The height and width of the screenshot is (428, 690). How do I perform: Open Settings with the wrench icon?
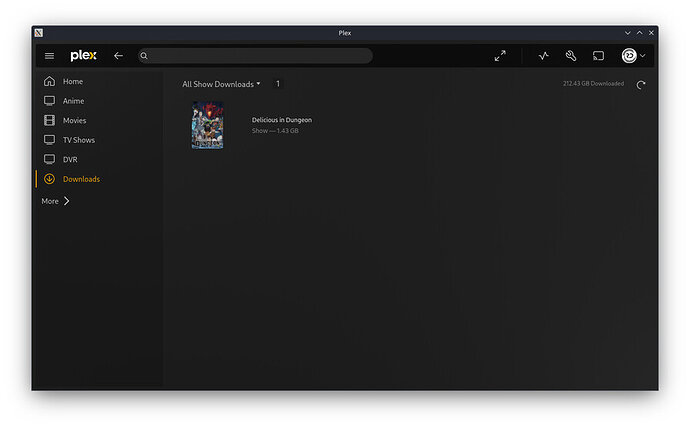tap(571, 56)
